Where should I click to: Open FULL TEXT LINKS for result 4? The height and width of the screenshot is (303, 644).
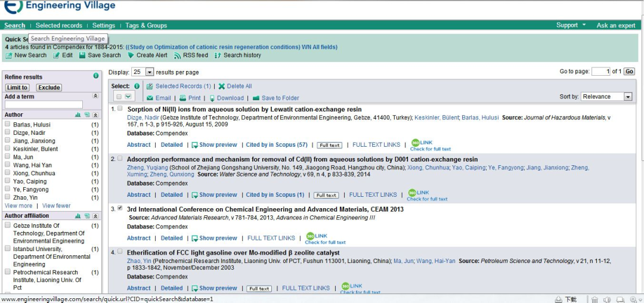coord(306,288)
